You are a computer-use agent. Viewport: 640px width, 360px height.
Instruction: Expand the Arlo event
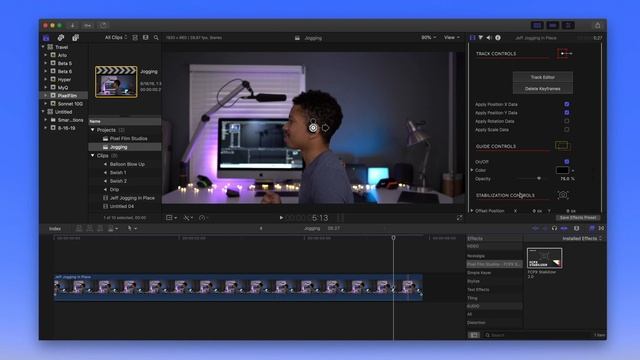(46, 55)
